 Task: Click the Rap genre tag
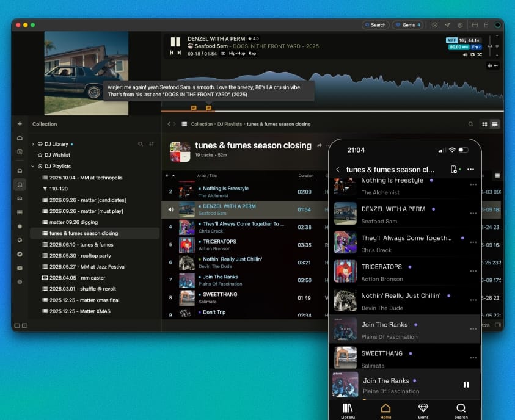pyautogui.click(x=252, y=53)
